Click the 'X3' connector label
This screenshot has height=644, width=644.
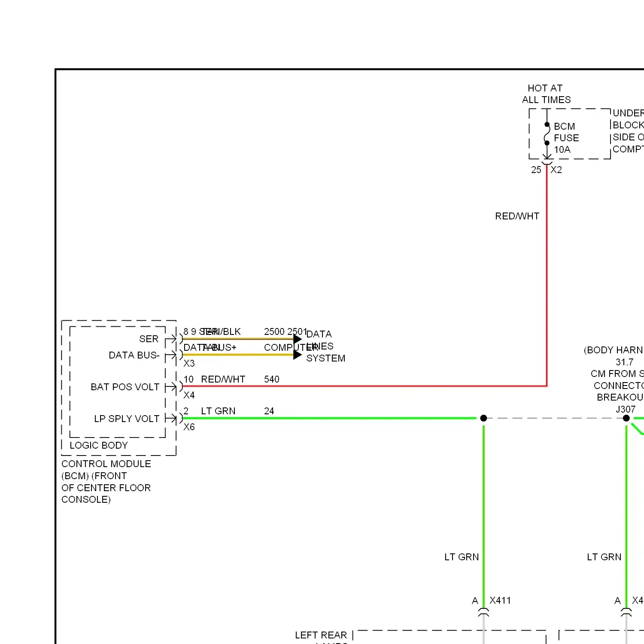[x=189, y=363]
